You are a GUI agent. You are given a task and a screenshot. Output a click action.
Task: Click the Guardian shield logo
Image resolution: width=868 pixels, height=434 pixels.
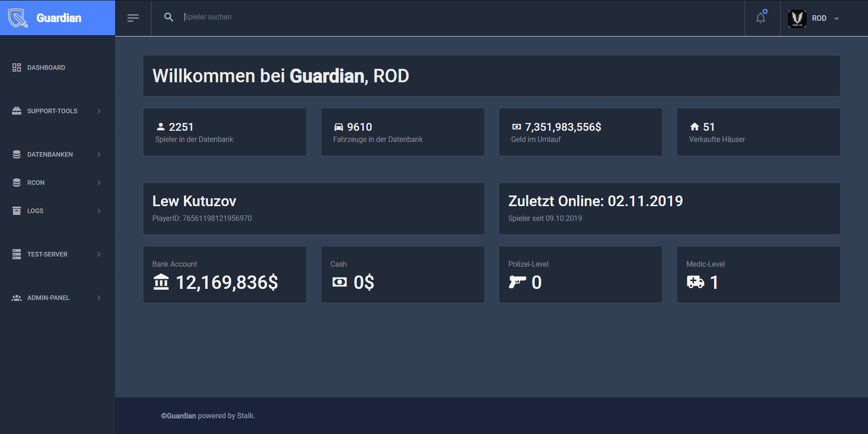pos(18,18)
